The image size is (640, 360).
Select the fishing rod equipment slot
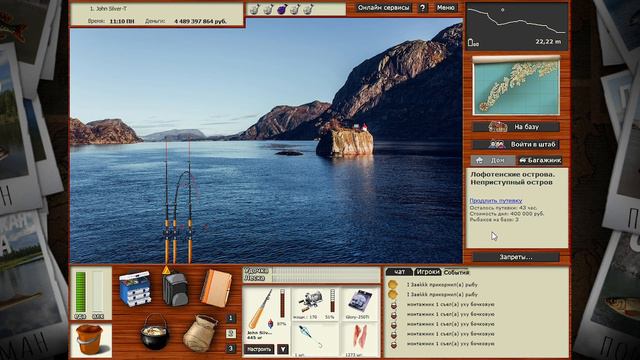click(x=267, y=314)
